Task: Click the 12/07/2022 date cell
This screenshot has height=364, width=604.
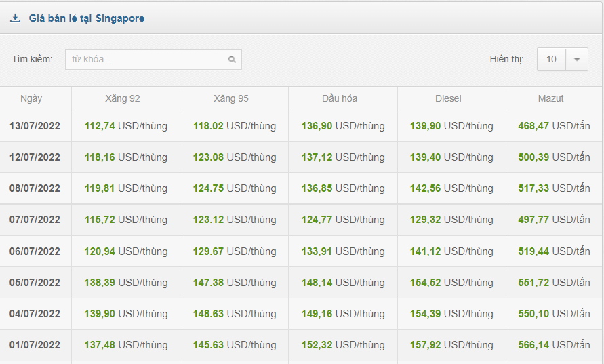Action: point(35,157)
